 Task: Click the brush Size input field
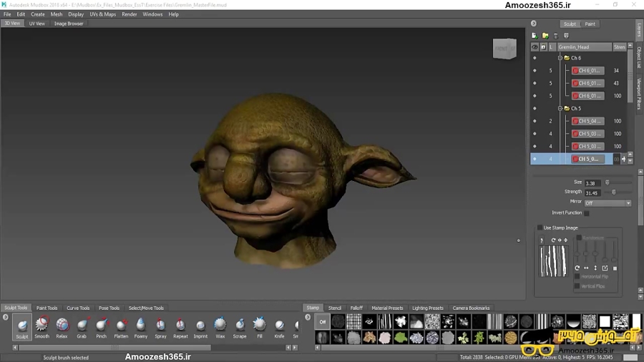(592, 183)
